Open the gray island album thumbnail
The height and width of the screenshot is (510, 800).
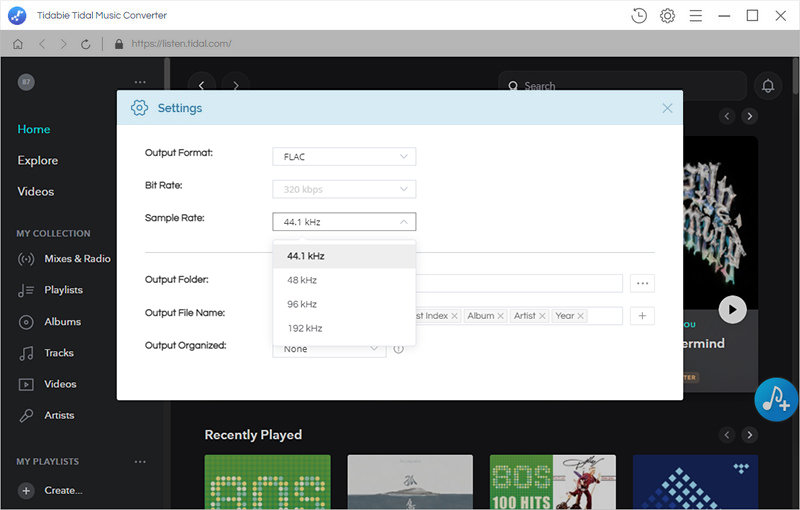(410, 482)
